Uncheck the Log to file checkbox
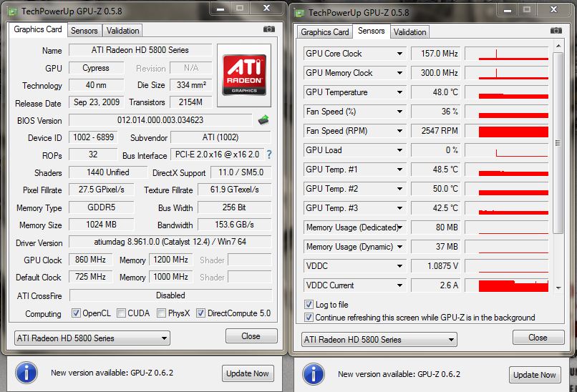This screenshot has height=392, width=577. tap(309, 304)
